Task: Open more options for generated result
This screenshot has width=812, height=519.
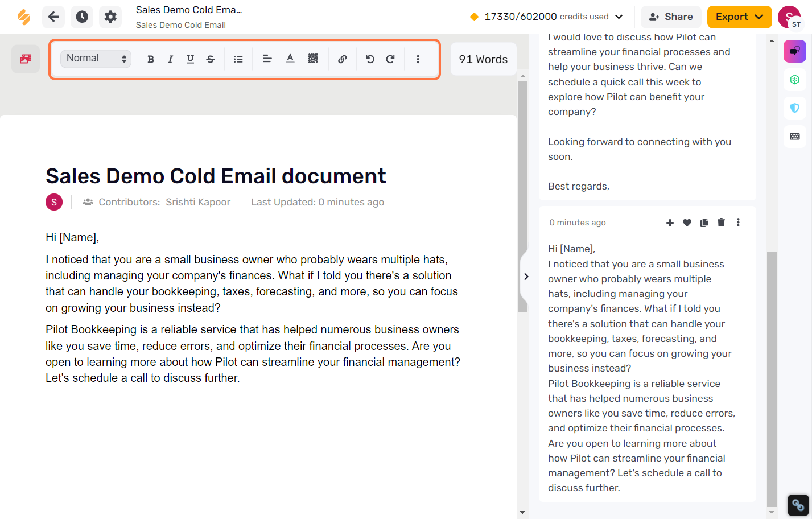Action: [x=738, y=223]
